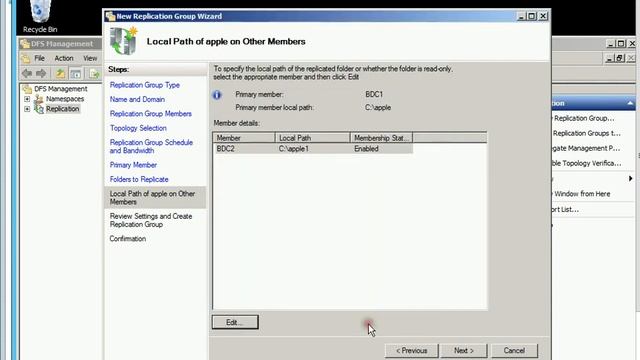This screenshot has width=640, height=360.
Task: Click the < Previous button
Action: (412, 351)
